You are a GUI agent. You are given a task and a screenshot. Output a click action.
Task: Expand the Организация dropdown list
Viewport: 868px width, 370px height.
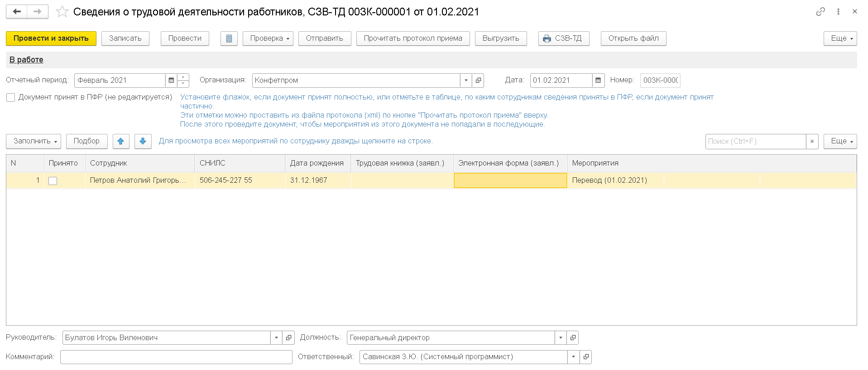(466, 80)
